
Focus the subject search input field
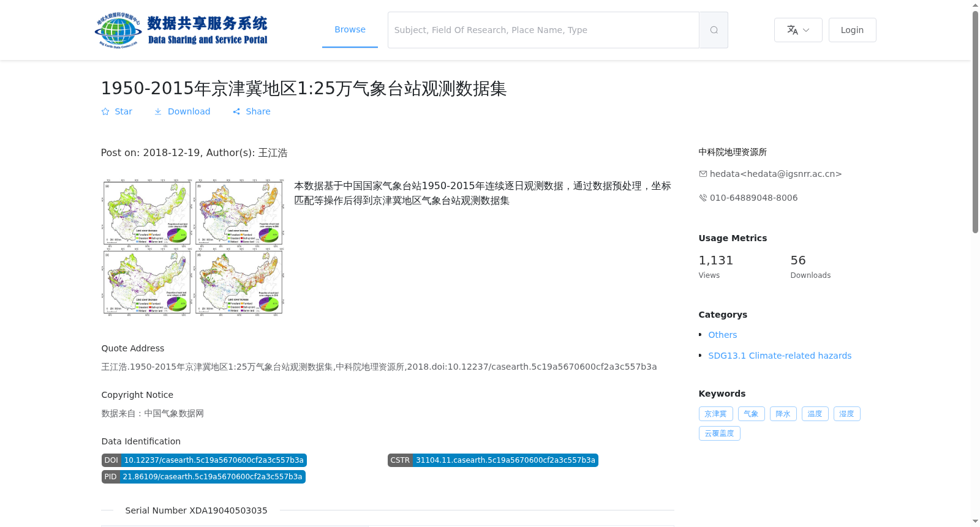(x=543, y=30)
